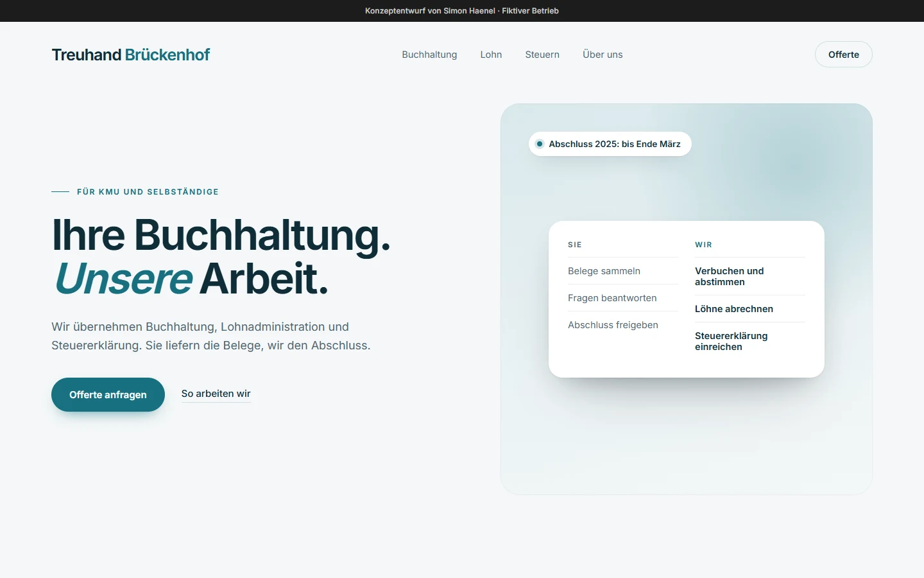The height and width of the screenshot is (578, 924).
Task: Click the WIR column heading
Action: [703, 245]
